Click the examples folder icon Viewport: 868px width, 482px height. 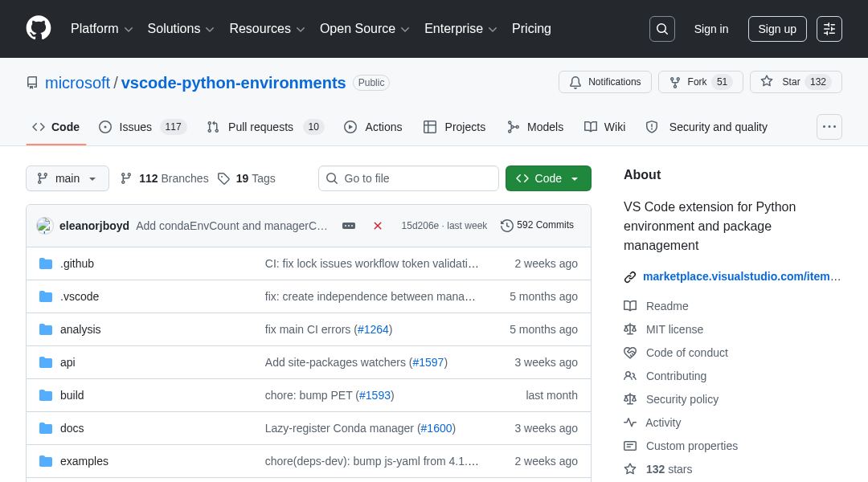click(46, 461)
